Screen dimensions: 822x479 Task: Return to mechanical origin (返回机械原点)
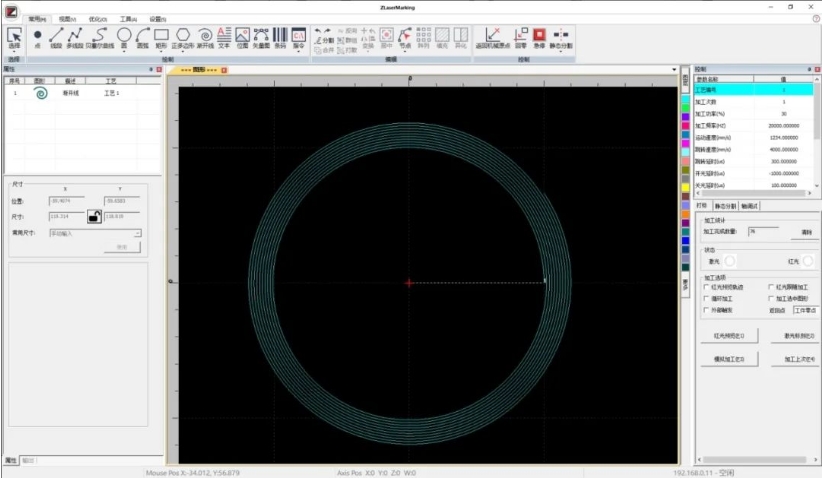click(x=493, y=38)
